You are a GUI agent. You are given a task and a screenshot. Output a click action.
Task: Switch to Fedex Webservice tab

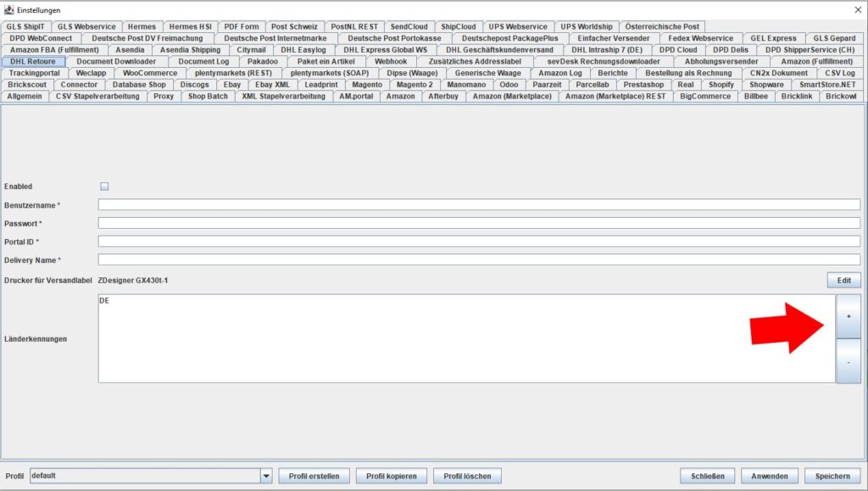(x=700, y=38)
